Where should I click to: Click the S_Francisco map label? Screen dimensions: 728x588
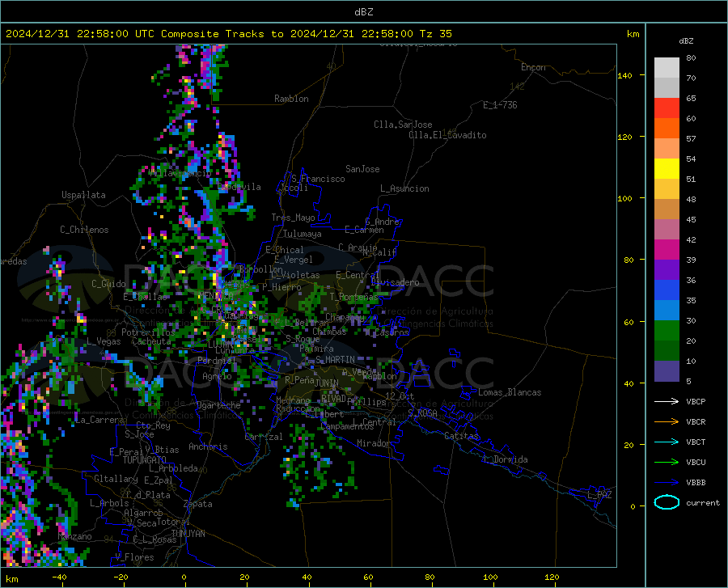(319, 179)
